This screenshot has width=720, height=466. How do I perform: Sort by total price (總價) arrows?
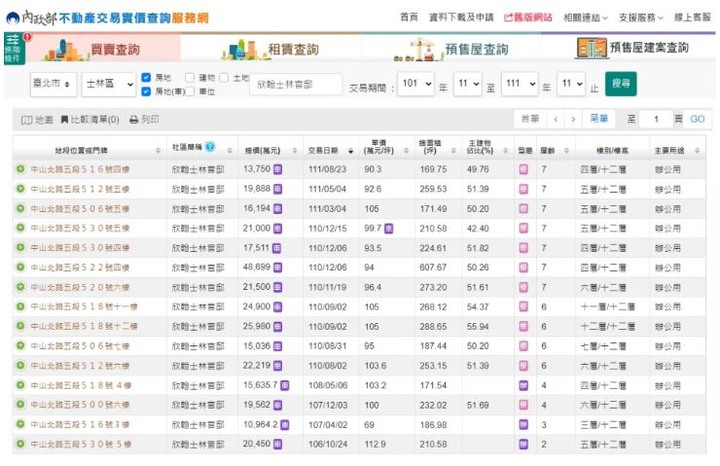295,151
